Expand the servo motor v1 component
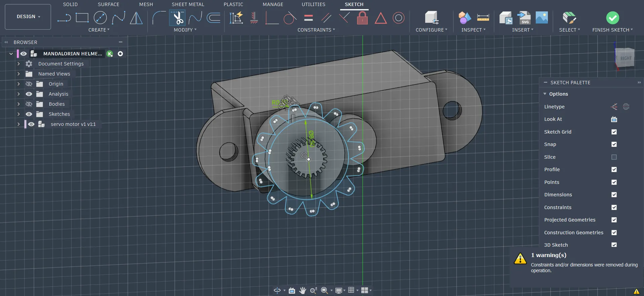 click(18, 124)
